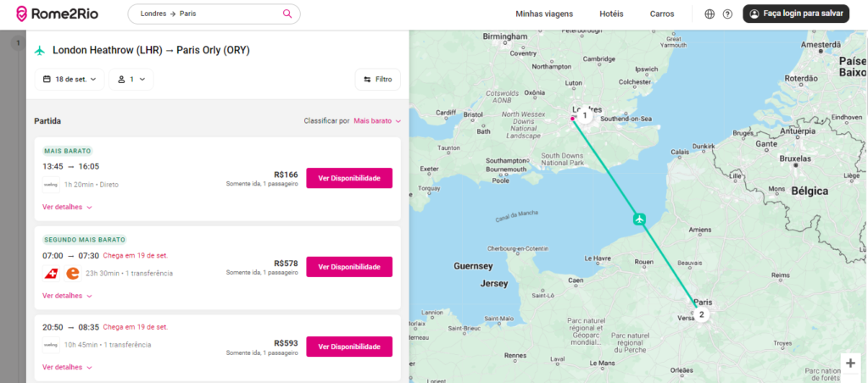Click the airplane icon on the map route

coord(640,219)
